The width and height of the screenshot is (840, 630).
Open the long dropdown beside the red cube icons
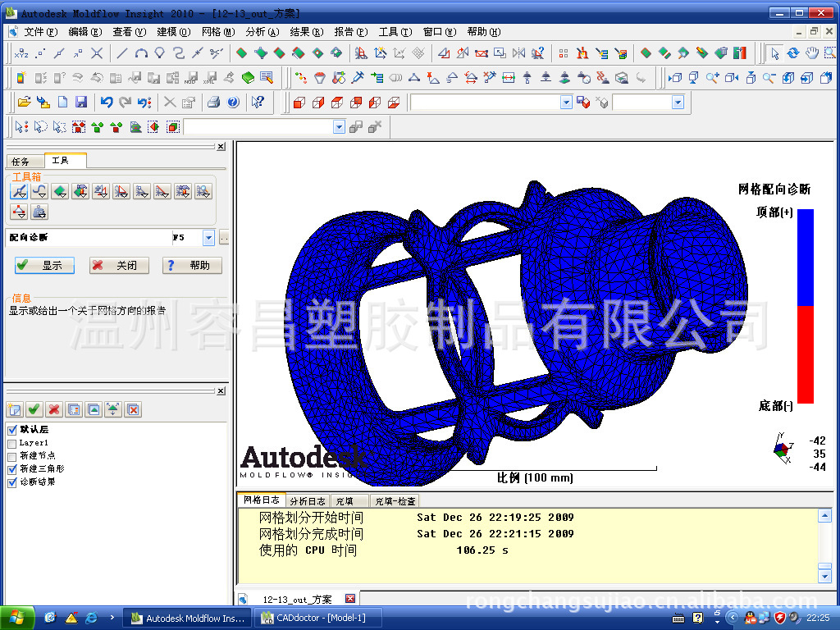pyautogui.click(x=566, y=102)
